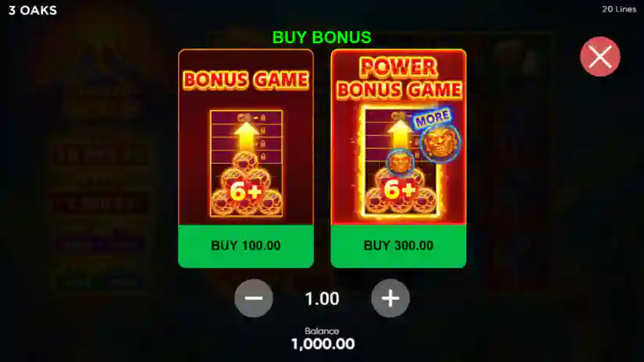Viewport: 644px width, 362px height.
Task: Click the 6+ label on Power Bonus card
Action: coord(398,190)
